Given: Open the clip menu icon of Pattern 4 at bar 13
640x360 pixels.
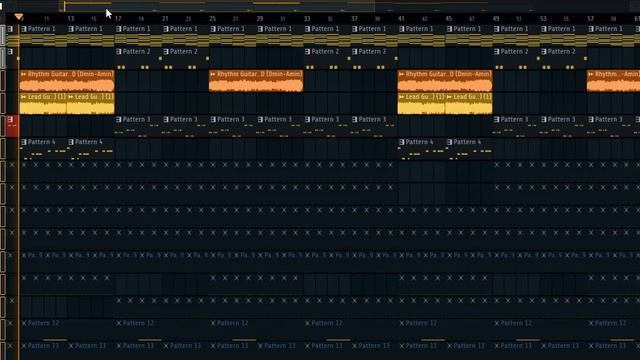Looking at the screenshot, I should pos(71,142).
